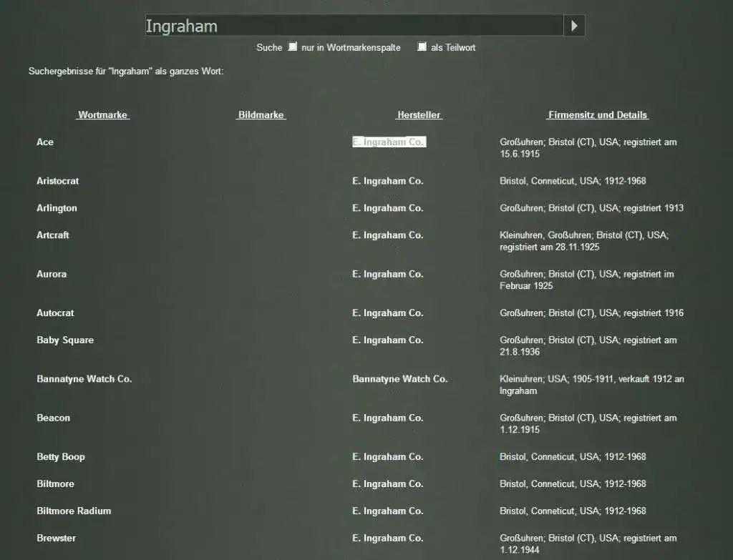Click the Arlington wordmark entry
The image size is (733, 560).
click(x=57, y=208)
